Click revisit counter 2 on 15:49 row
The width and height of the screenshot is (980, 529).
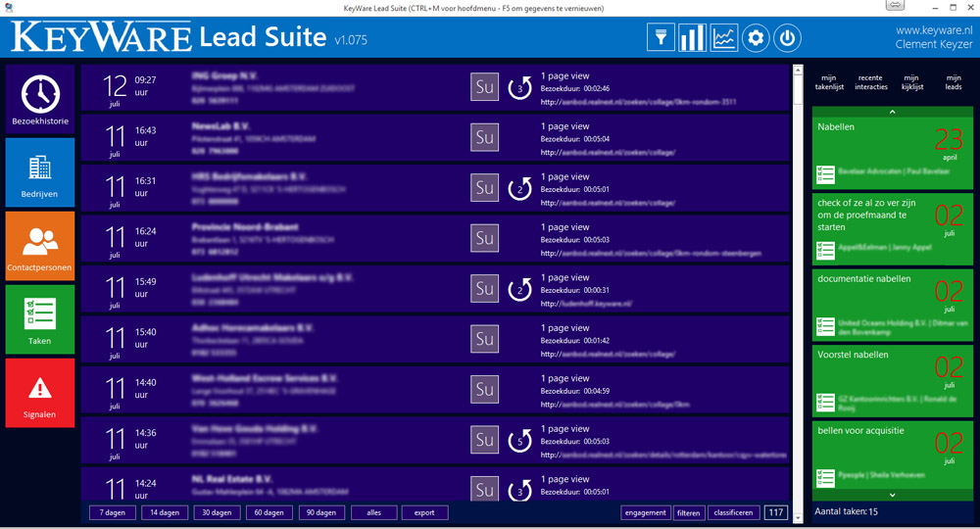pyautogui.click(x=519, y=289)
